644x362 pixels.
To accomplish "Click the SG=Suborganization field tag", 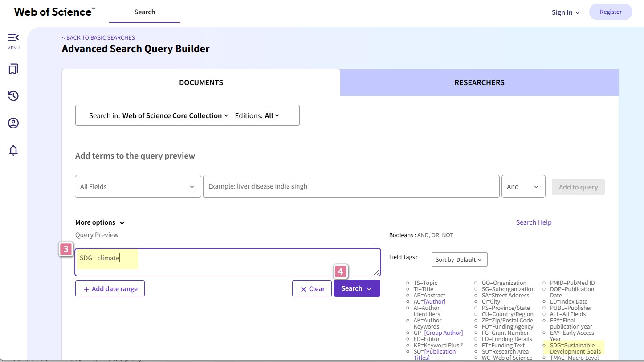I will click(x=508, y=289).
